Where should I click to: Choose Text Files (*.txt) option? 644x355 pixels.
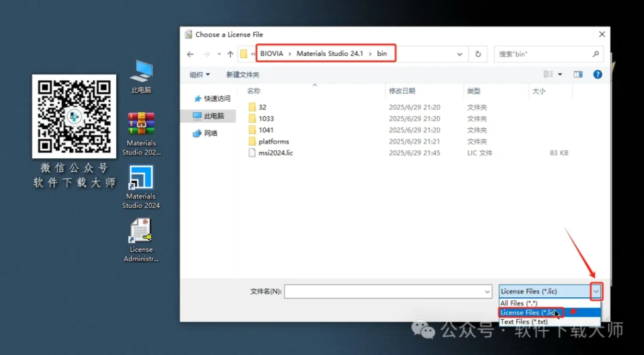[524, 322]
